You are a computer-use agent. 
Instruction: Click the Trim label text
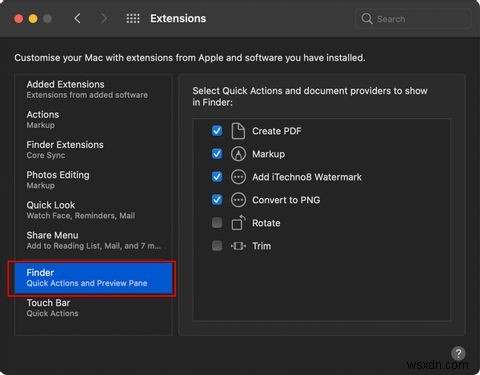[262, 246]
